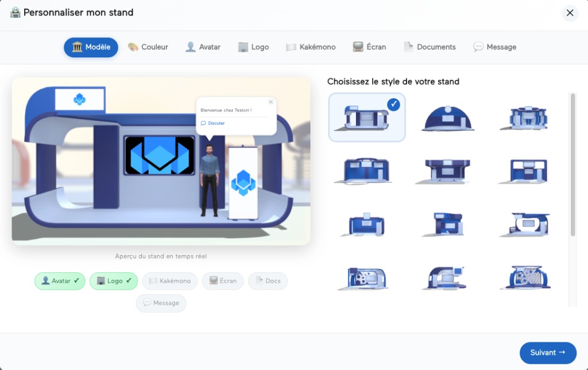This screenshot has width=588, height=370.
Task: Toggle the Kakémono status chip
Action: click(170, 281)
